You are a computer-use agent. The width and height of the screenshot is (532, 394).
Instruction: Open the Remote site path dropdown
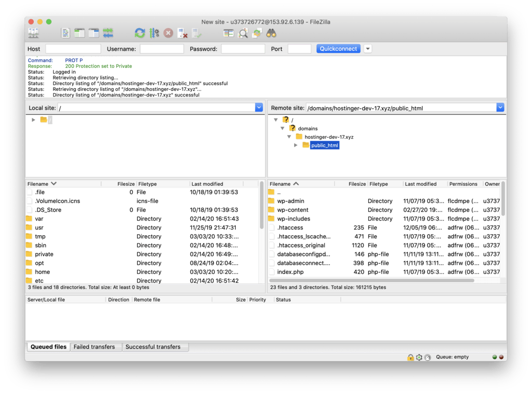tap(500, 107)
